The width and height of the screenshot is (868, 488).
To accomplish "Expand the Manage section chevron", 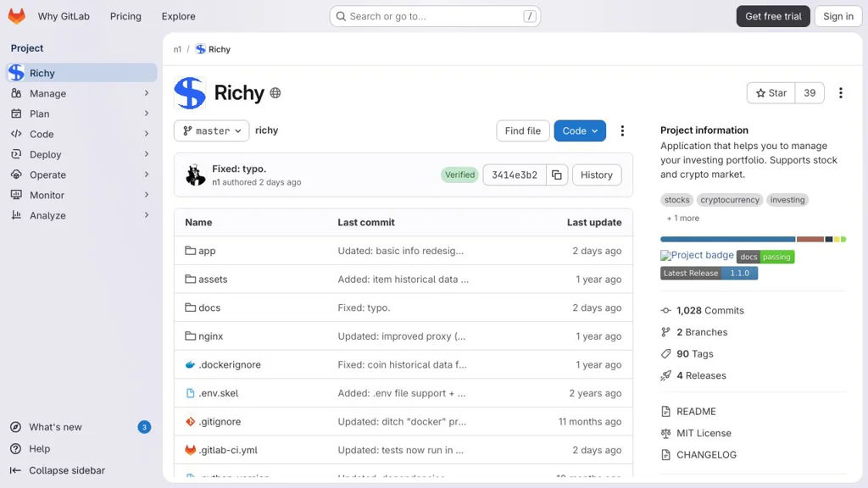I will (147, 93).
